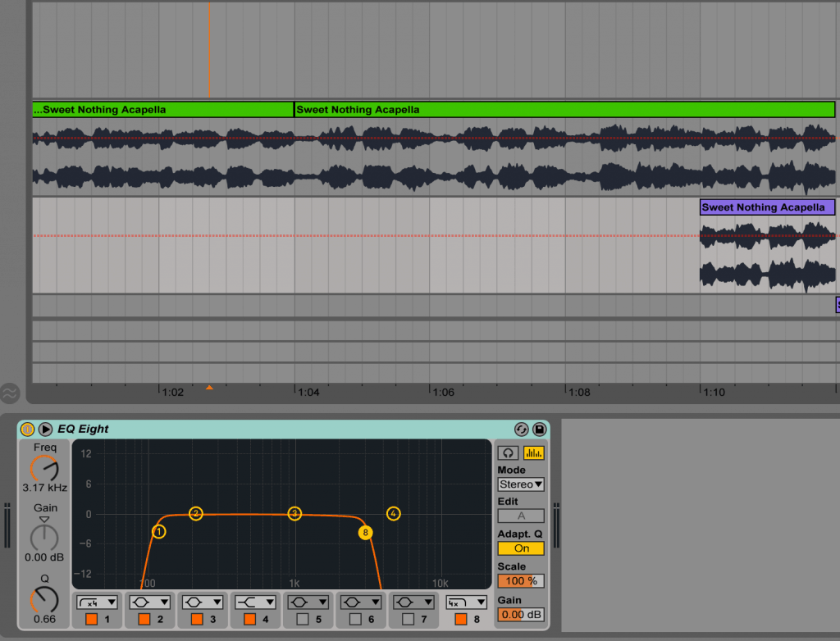Open band 1 filter type dropdown

pos(97,602)
